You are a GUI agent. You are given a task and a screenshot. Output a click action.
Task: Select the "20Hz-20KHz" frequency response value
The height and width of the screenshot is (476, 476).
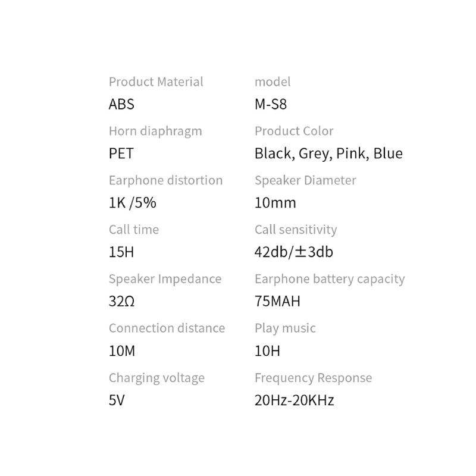pos(294,400)
